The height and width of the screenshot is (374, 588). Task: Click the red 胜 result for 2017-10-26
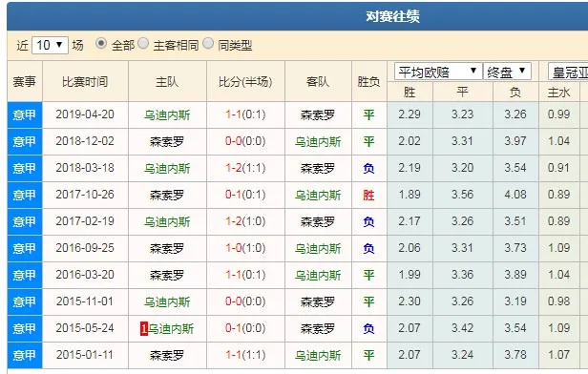click(x=368, y=195)
